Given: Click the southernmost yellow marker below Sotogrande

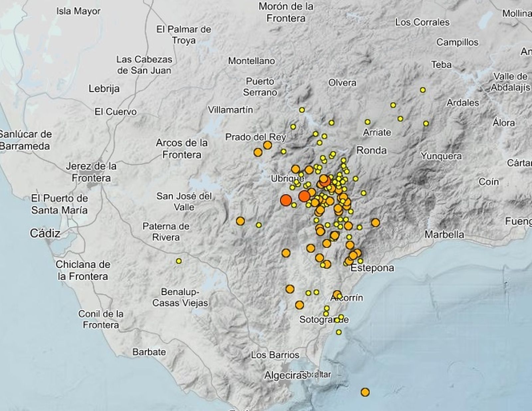Looking at the screenshot, I should 338,332.
